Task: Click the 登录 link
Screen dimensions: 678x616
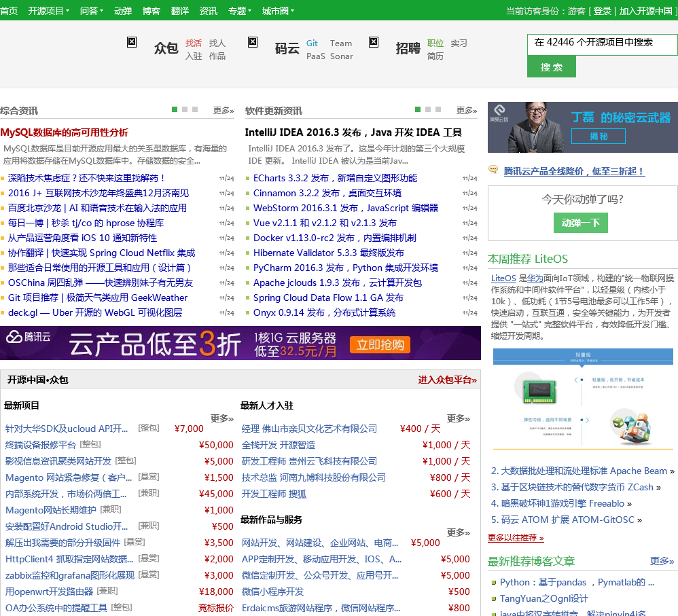Action: click(x=603, y=11)
